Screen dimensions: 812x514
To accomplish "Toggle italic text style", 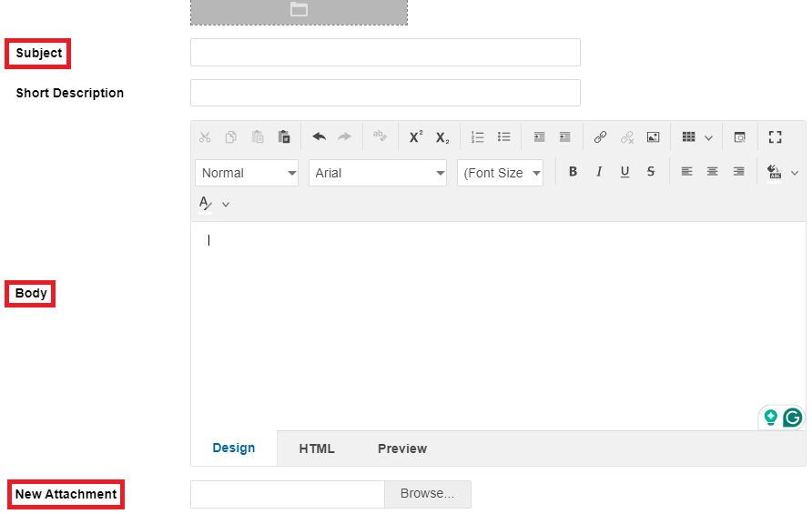I will 599,172.
